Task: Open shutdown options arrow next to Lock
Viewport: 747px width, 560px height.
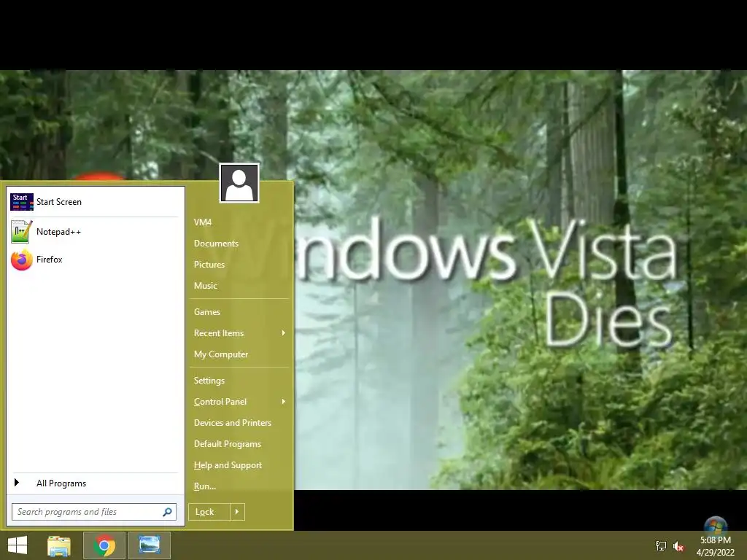Action: pos(237,512)
